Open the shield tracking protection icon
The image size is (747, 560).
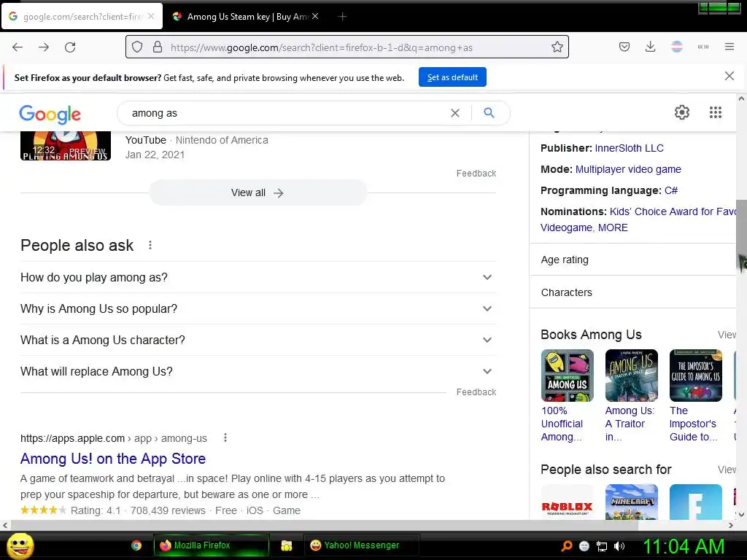(x=137, y=47)
